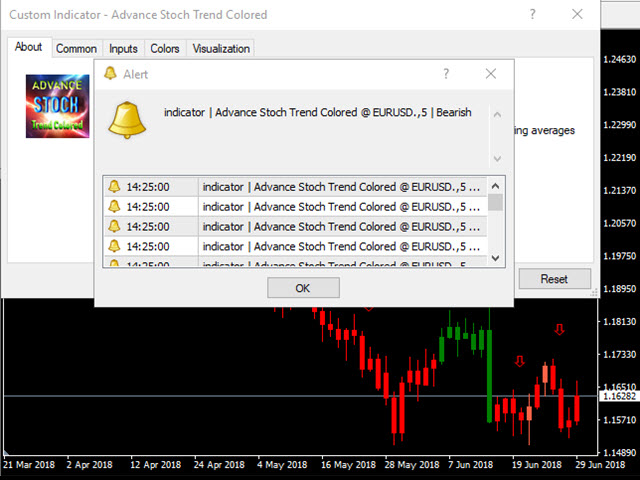This screenshot has width=640, height=480.
Task: Close the Alert dialog
Action: (490, 74)
